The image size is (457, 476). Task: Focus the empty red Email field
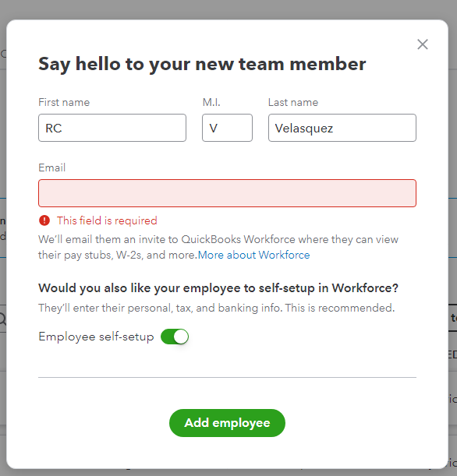(x=227, y=193)
